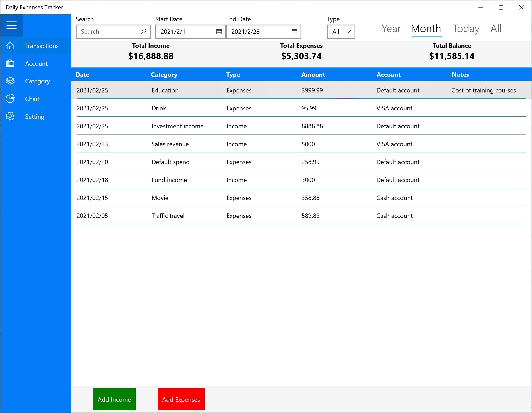Click the Category layers icon
This screenshot has height=413, width=532.
click(x=10, y=81)
